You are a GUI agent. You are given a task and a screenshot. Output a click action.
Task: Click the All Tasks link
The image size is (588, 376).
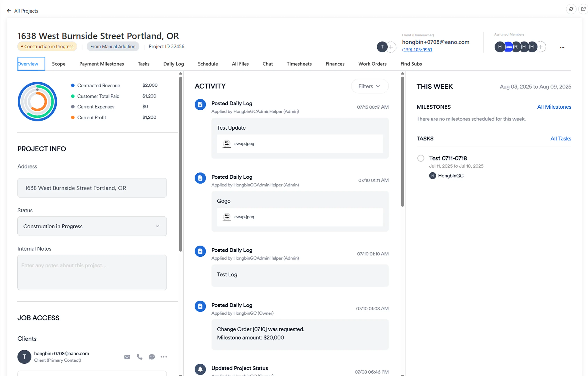[x=560, y=139]
